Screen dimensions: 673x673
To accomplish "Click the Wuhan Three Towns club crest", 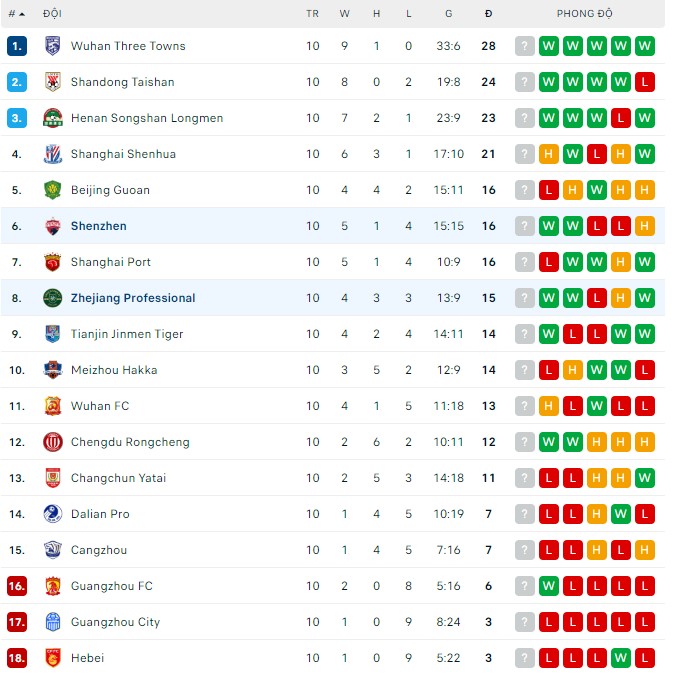I will point(53,46).
